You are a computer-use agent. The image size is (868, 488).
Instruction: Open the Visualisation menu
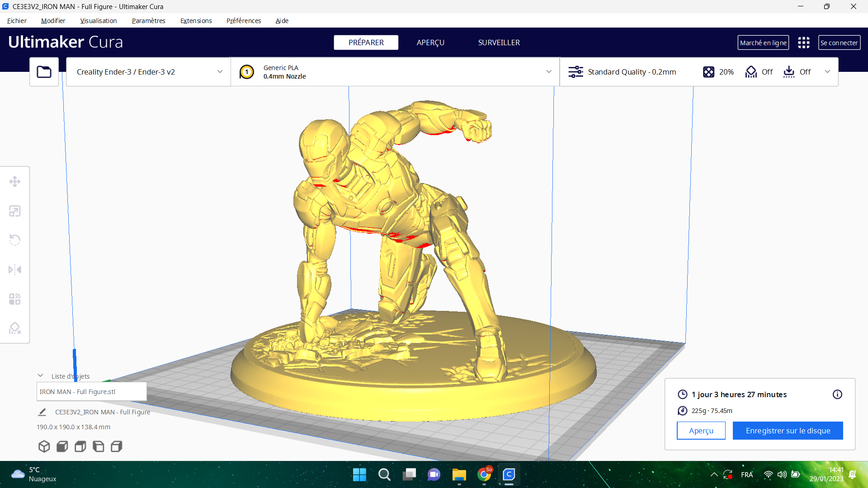tap(98, 21)
